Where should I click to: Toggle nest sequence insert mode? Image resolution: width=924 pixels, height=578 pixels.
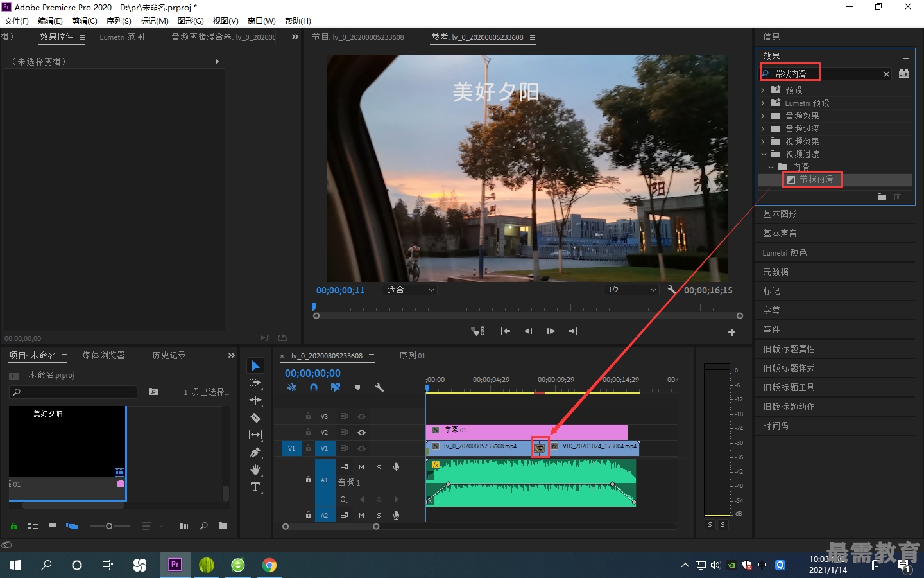[292, 387]
